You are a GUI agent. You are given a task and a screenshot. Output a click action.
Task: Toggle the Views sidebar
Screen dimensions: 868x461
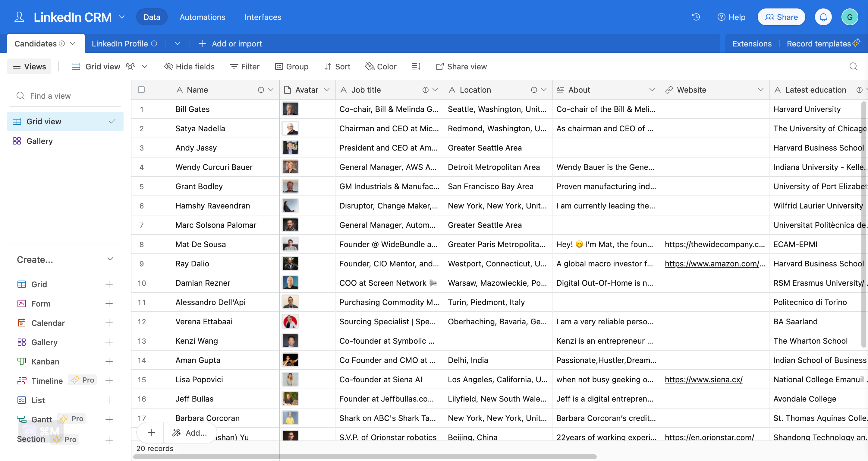tap(29, 66)
